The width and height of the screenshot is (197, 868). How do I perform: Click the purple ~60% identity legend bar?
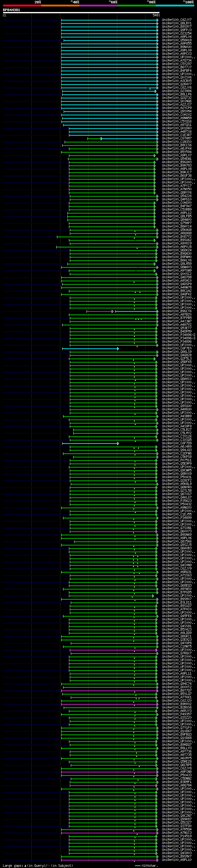pyautogui.click(x=99, y=6)
